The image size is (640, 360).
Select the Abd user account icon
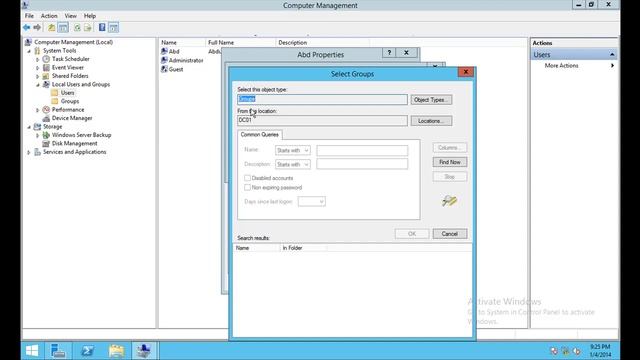tap(164, 51)
